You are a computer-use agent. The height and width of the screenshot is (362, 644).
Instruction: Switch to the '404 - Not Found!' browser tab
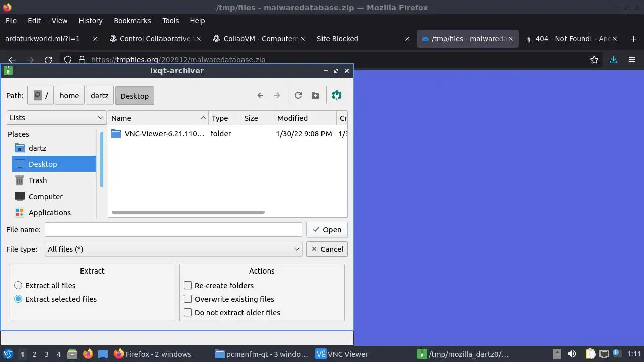573,39
